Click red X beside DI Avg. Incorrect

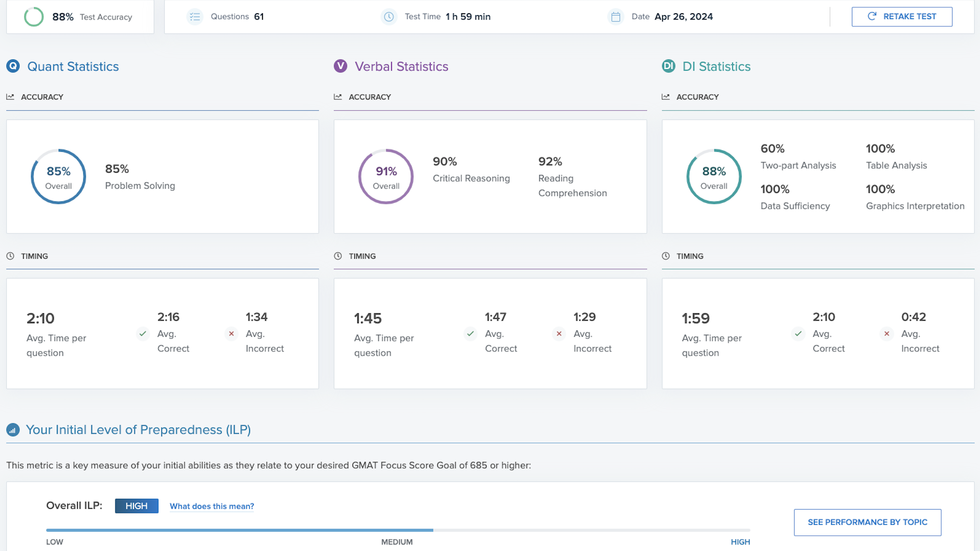[887, 334]
